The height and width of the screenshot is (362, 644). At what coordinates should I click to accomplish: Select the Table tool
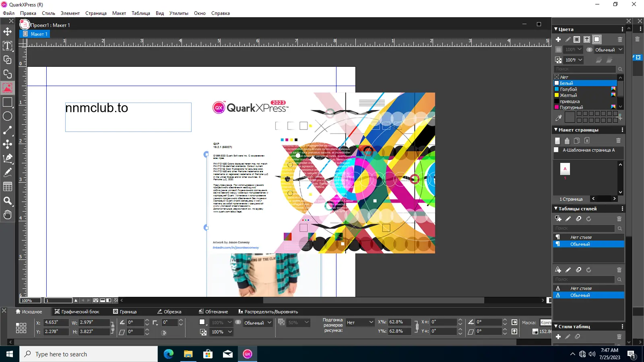click(x=7, y=187)
